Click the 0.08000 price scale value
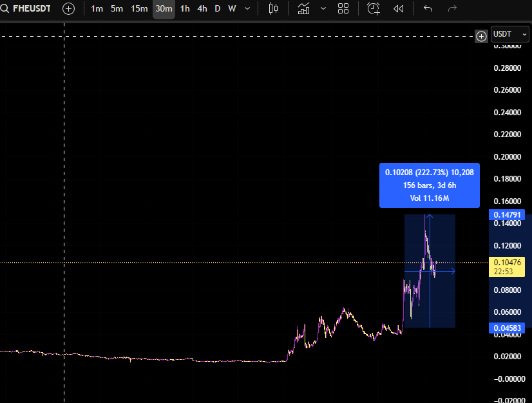 click(x=508, y=290)
